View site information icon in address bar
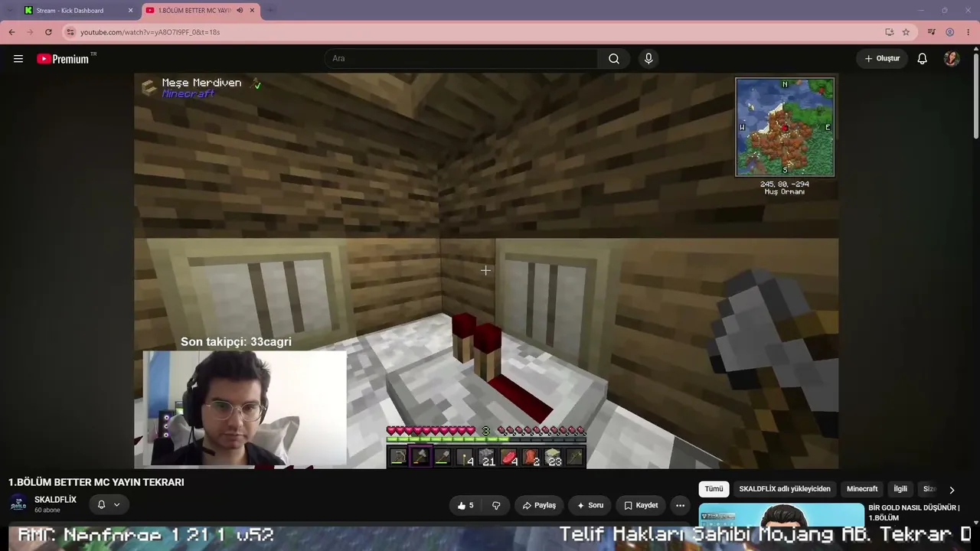This screenshot has height=551, width=980. point(70,32)
